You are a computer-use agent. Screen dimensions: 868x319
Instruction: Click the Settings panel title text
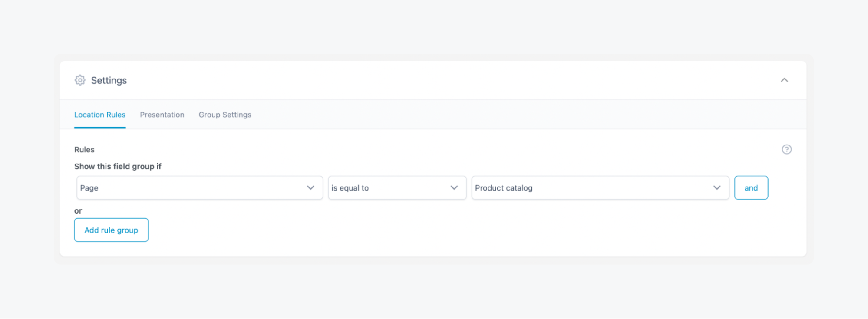coord(109,80)
